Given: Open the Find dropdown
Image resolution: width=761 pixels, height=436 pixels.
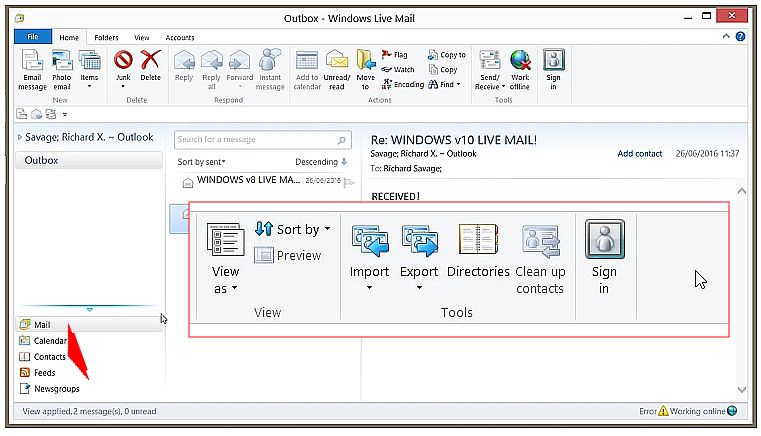Looking at the screenshot, I should point(444,84).
